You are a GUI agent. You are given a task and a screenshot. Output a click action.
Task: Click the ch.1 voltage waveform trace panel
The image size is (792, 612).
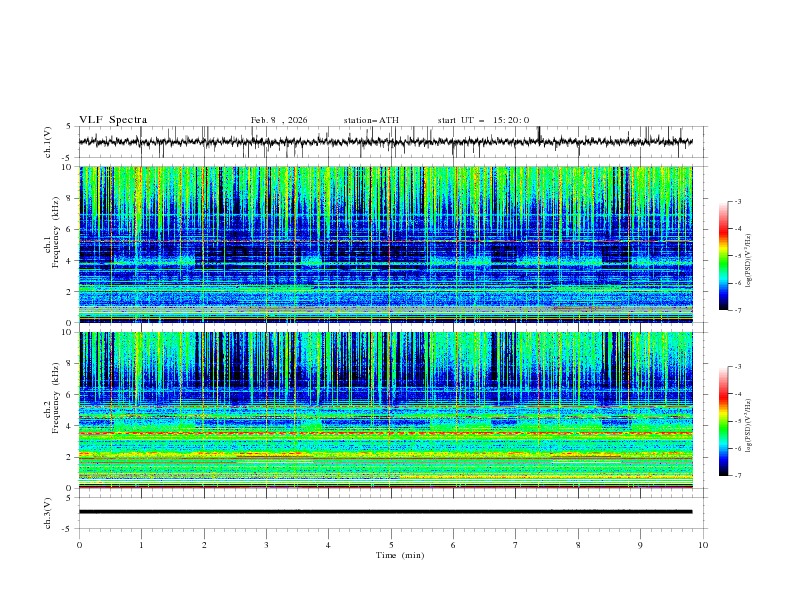[x=393, y=142]
